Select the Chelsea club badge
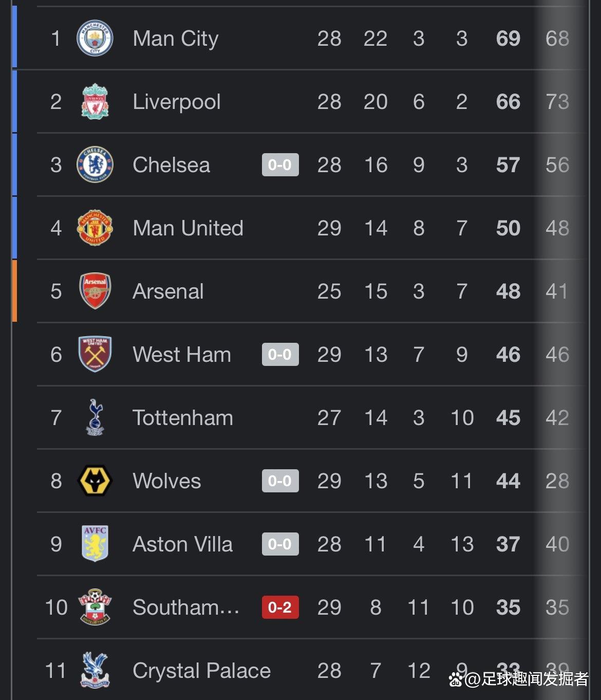Viewport: 601px width, 700px height. (95, 165)
